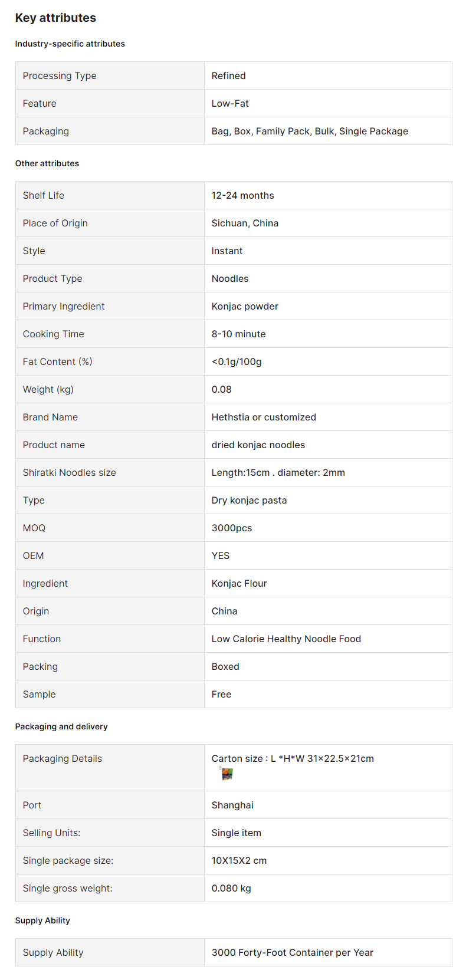Click 'Sichuan, China' place of origin
The width and height of the screenshot is (466, 980).
pyautogui.click(x=245, y=223)
